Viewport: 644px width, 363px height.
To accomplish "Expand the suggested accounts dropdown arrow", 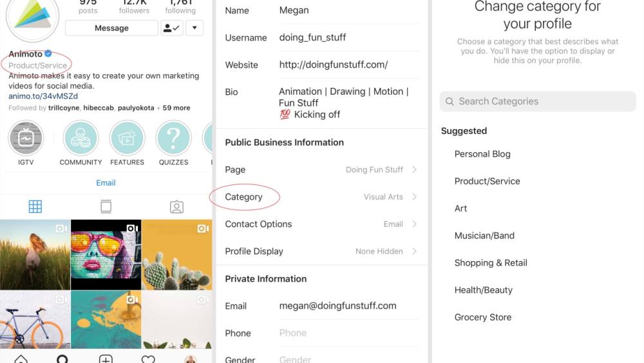I will click(194, 28).
